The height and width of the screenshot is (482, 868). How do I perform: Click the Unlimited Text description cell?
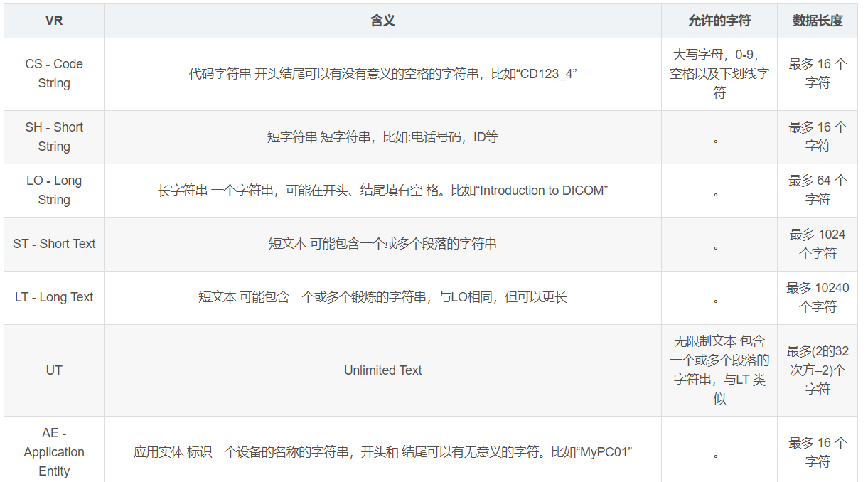[383, 370]
